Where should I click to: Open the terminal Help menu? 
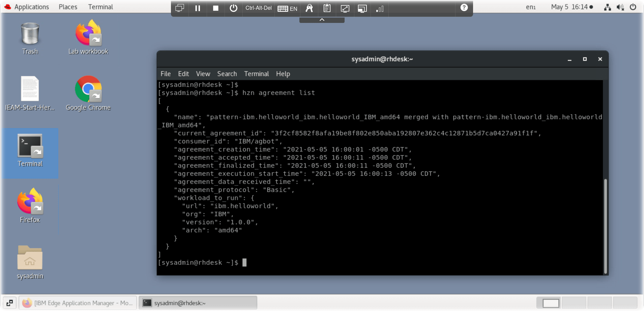pyautogui.click(x=283, y=74)
